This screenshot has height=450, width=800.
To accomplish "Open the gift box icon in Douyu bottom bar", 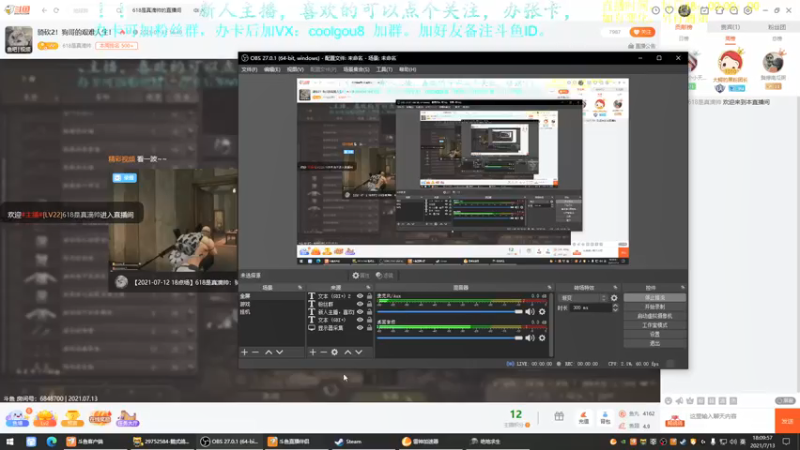I will click(559, 417).
